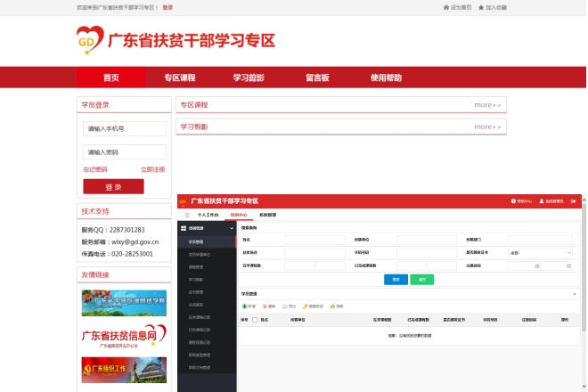This screenshot has width=588, height=392.
Task: Open the 留言板 navigation menu
Action: (317, 78)
